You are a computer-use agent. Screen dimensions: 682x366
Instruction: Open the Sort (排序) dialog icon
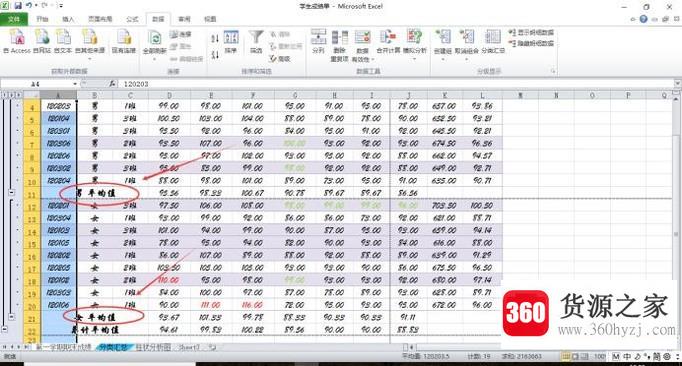231,37
